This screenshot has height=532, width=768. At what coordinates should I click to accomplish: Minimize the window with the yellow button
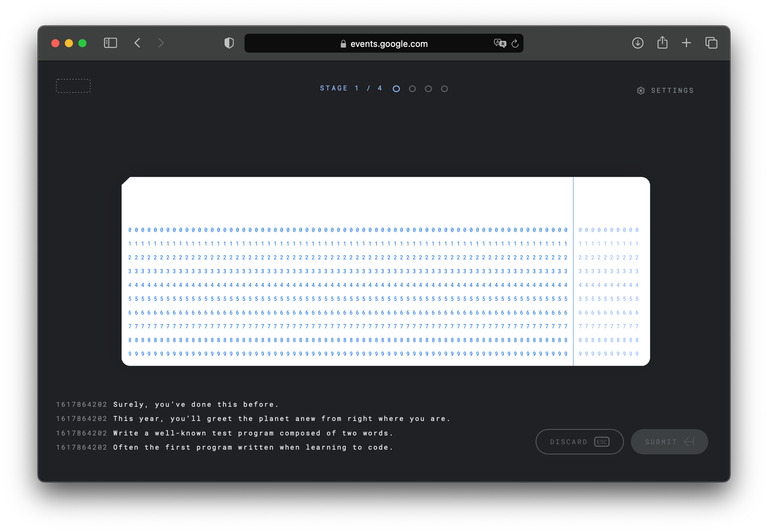click(69, 43)
